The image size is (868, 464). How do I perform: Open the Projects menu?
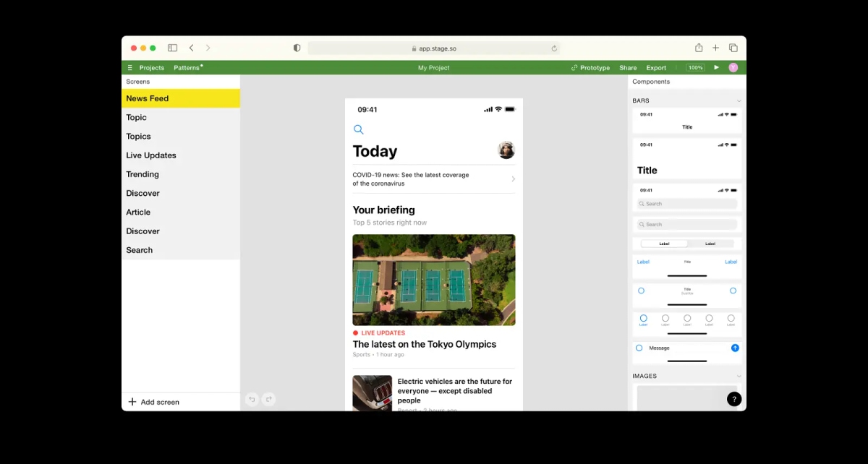[x=152, y=67]
